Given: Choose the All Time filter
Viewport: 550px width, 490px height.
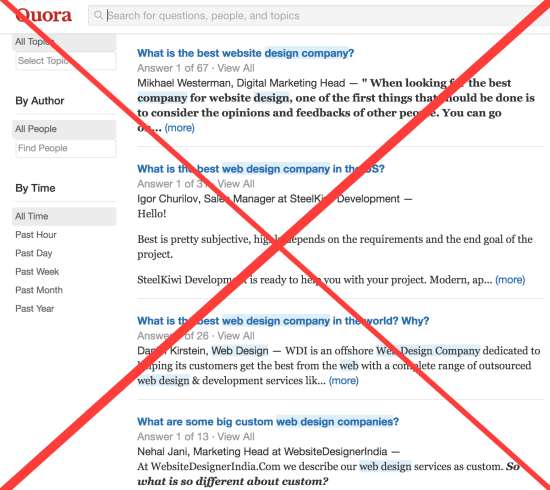Looking at the screenshot, I should click(x=65, y=216).
